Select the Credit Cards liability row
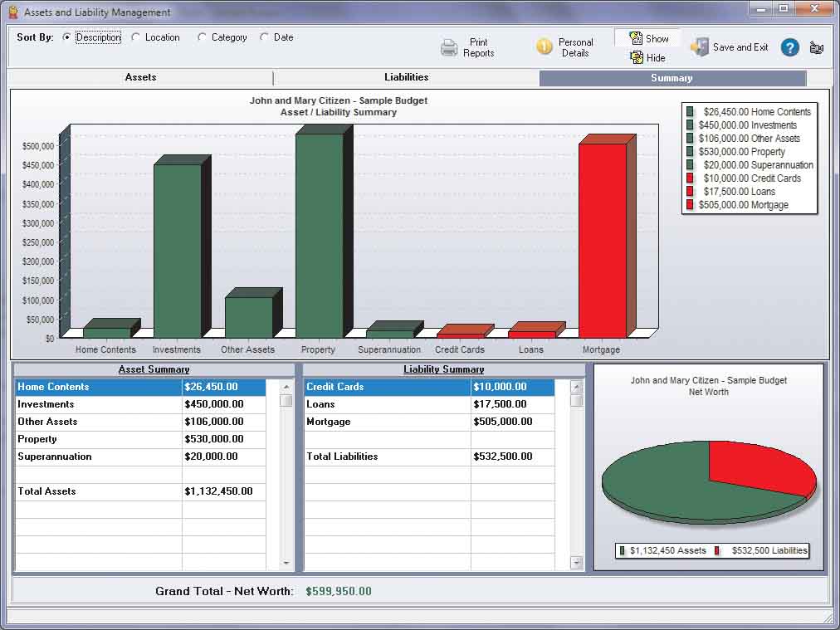This screenshot has width=840, height=630. pyautogui.click(x=430, y=387)
